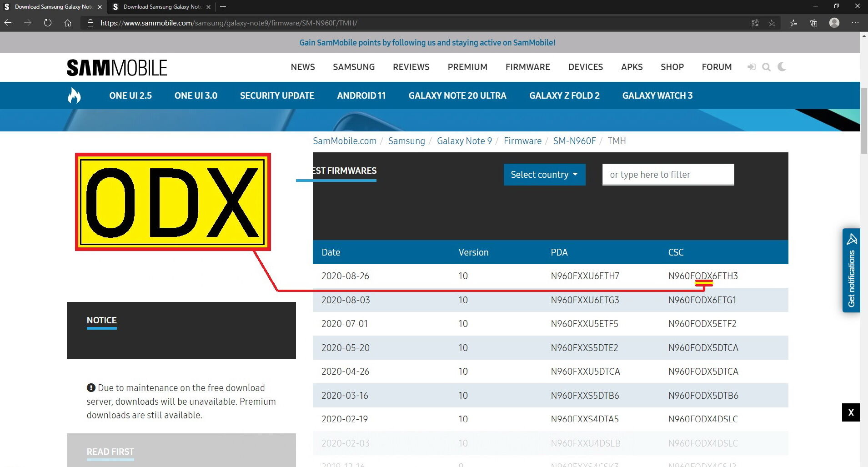Screen dimensions: 868x467
Task: Open the READ FIRST tab heading
Action: (110, 452)
